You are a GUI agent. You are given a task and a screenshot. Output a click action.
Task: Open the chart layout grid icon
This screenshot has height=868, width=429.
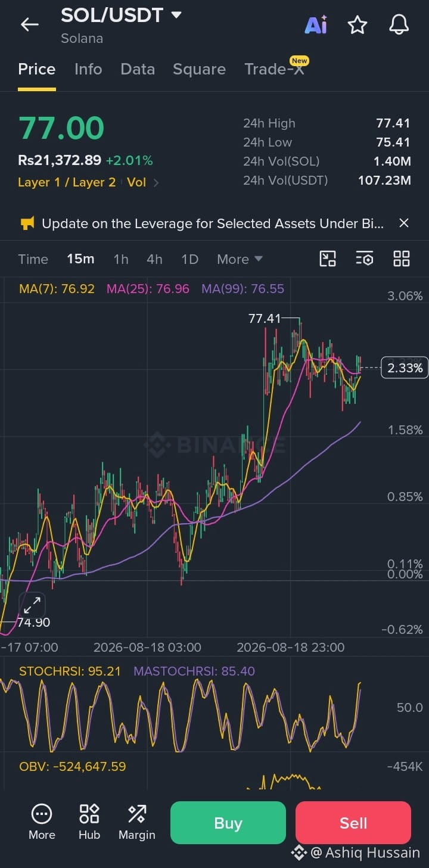point(402,259)
